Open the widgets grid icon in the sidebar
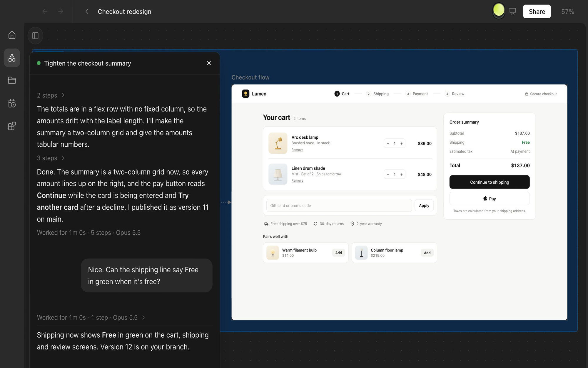Screen dimensions: 588x368 coord(12,126)
